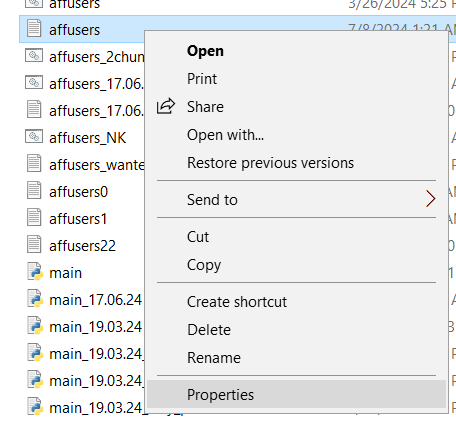Select the affusers1 file name
The image size is (456, 422).
tap(78, 219)
